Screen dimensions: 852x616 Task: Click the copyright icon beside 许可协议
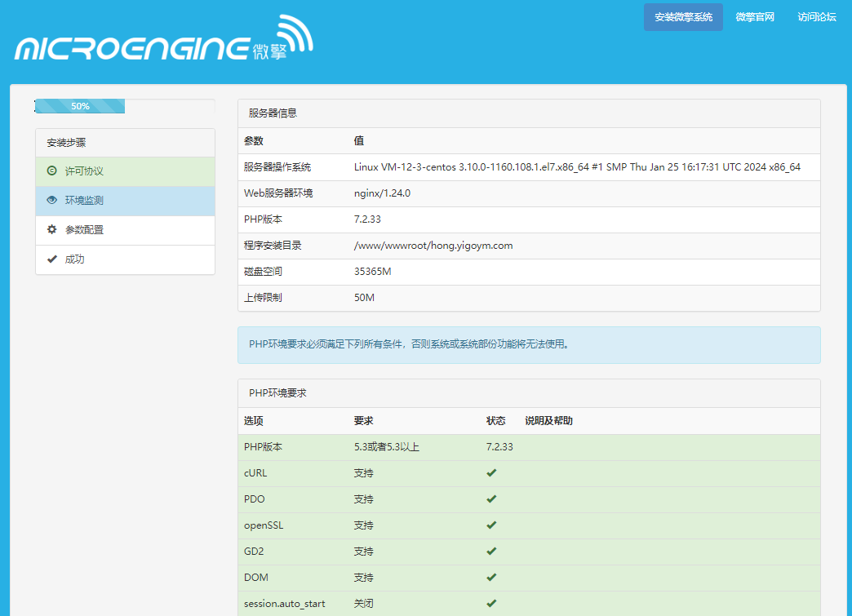click(52, 171)
